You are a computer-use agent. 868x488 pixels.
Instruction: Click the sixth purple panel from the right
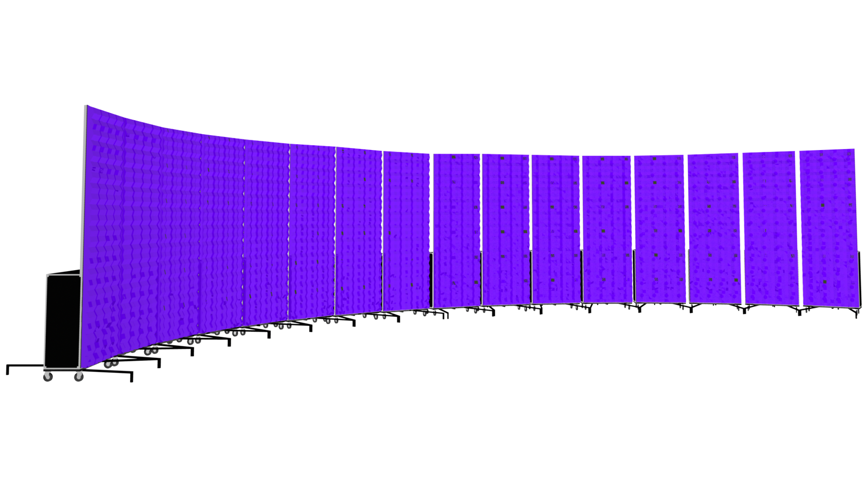coord(556,203)
